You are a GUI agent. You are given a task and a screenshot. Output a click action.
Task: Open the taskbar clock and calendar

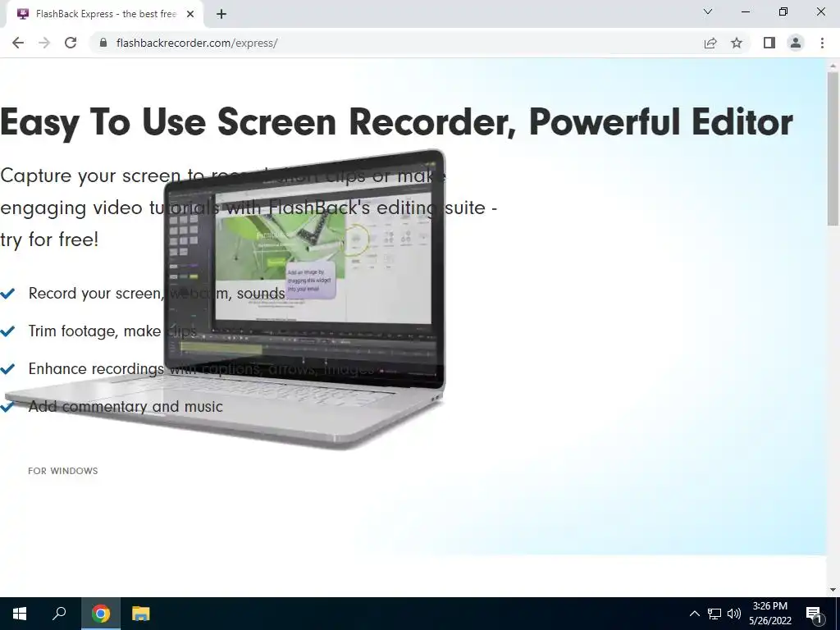[769, 614]
